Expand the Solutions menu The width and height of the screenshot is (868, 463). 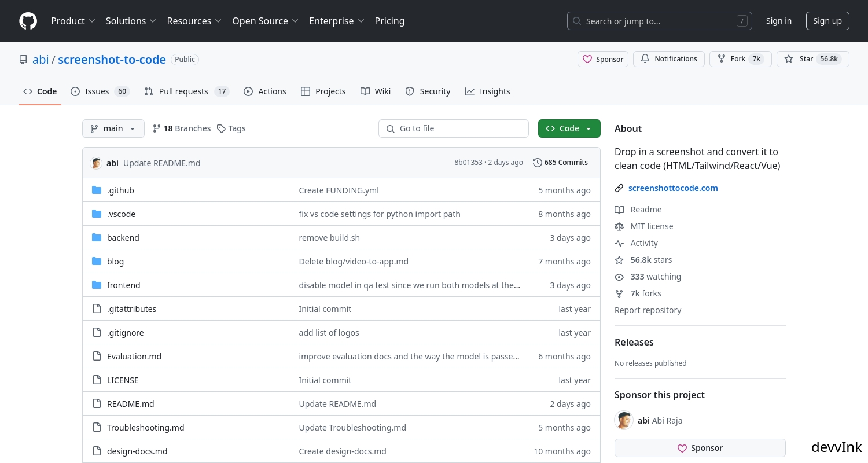131,21
